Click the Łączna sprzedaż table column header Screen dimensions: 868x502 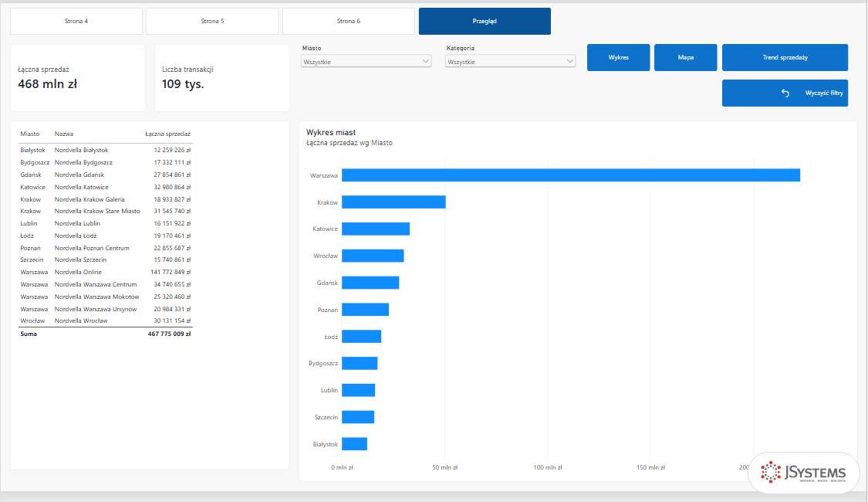click(x=167, y=134)
